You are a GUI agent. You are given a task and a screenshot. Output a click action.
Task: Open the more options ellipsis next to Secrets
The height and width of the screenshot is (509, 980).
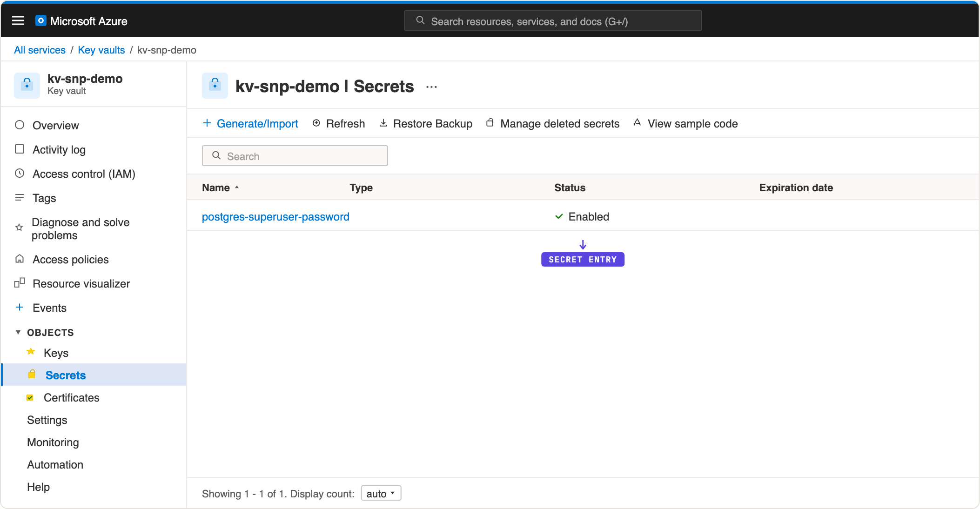tap(432, 87)
